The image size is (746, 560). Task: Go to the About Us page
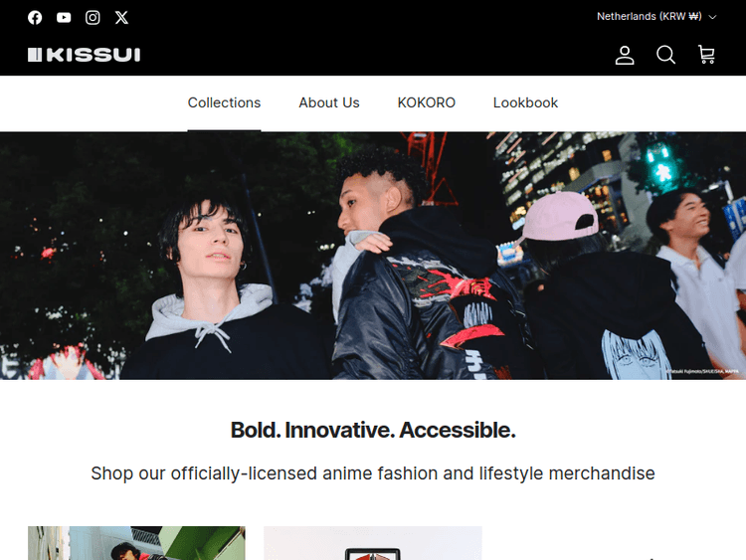[x=329, y=102]
